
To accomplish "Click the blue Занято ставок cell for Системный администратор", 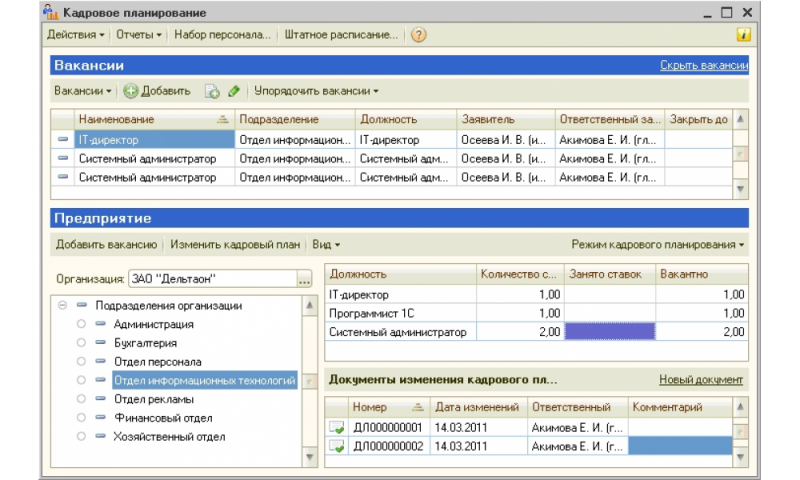I will [610, 332].
